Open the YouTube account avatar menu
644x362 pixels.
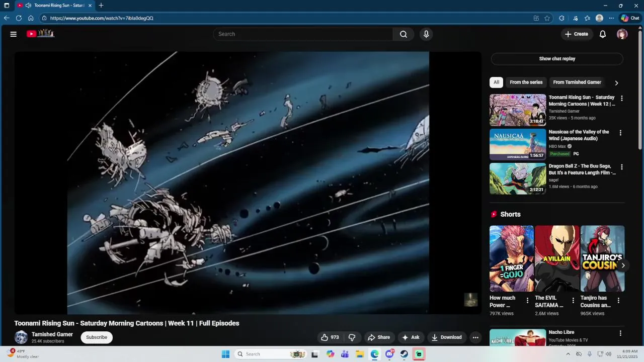coord(622,34)
